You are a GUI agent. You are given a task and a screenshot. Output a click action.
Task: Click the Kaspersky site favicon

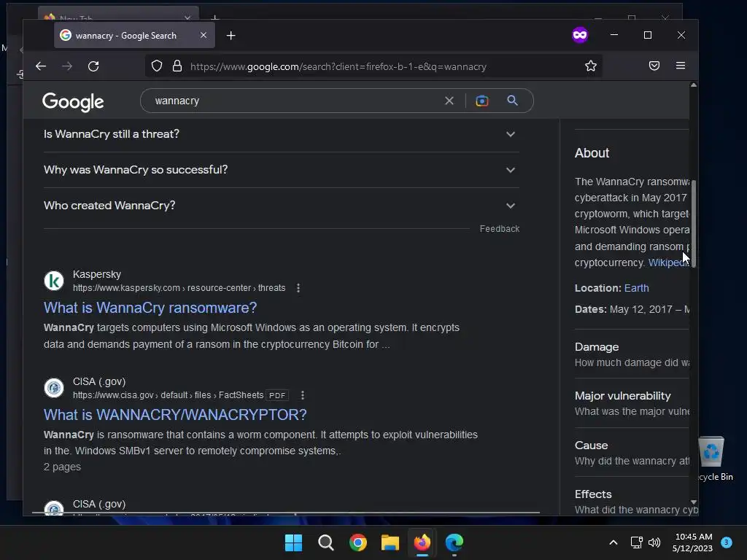(x=54, y=281)
